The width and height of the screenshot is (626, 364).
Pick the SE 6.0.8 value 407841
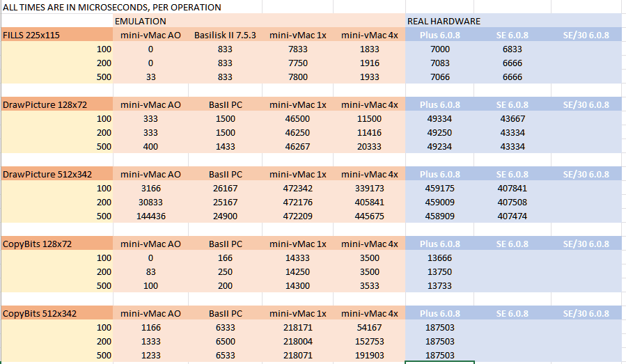(x=512, y=189)
